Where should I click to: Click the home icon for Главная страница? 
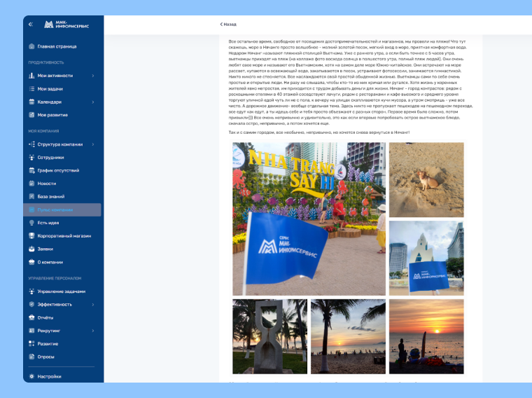tap(31, 47)
